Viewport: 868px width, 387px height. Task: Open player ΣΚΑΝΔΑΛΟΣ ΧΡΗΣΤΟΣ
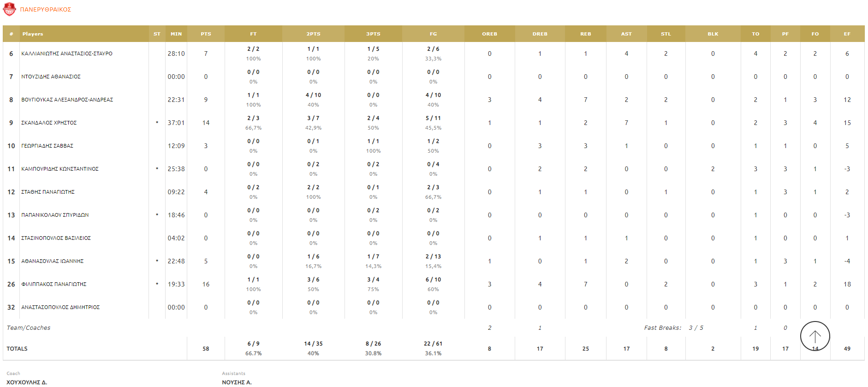point(49,123)
